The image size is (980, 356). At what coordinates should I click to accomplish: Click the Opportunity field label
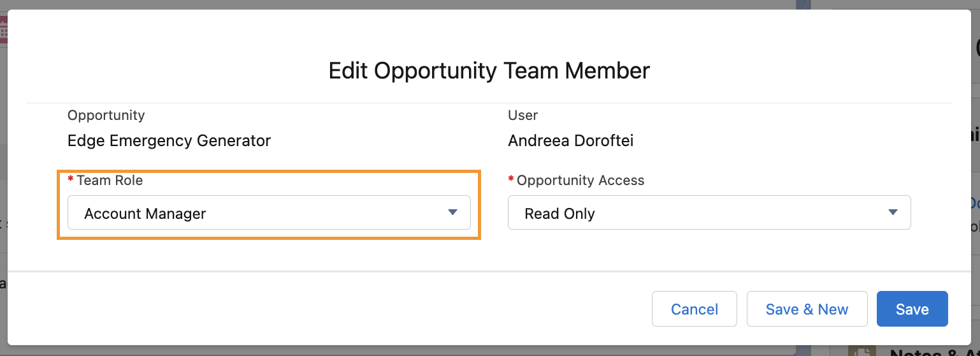point(106,115)
